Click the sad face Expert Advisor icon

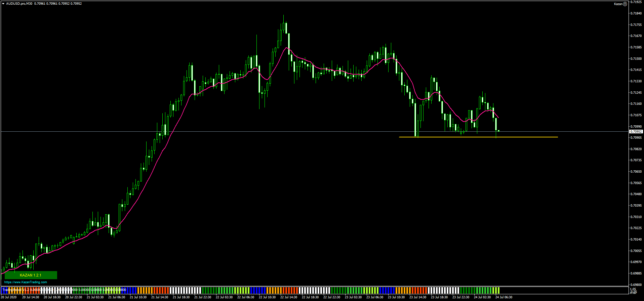point(625,4)
